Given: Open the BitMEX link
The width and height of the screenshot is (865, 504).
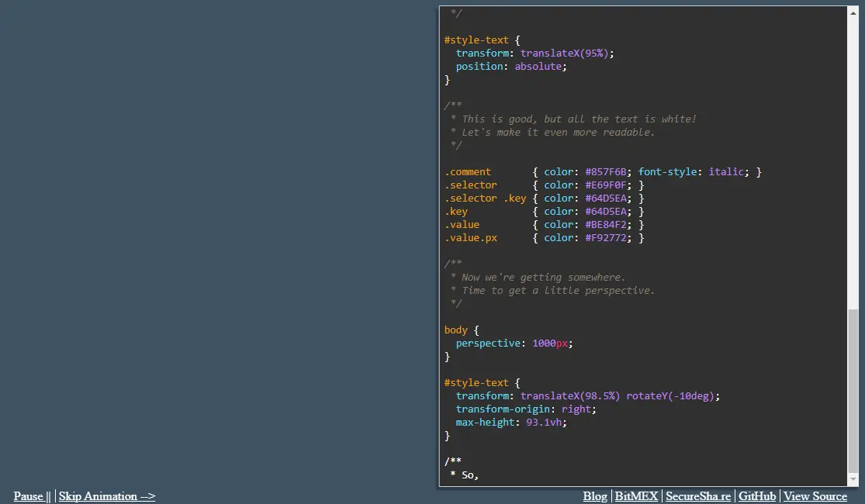Looking at the screenshot, I should pos(636,496).
